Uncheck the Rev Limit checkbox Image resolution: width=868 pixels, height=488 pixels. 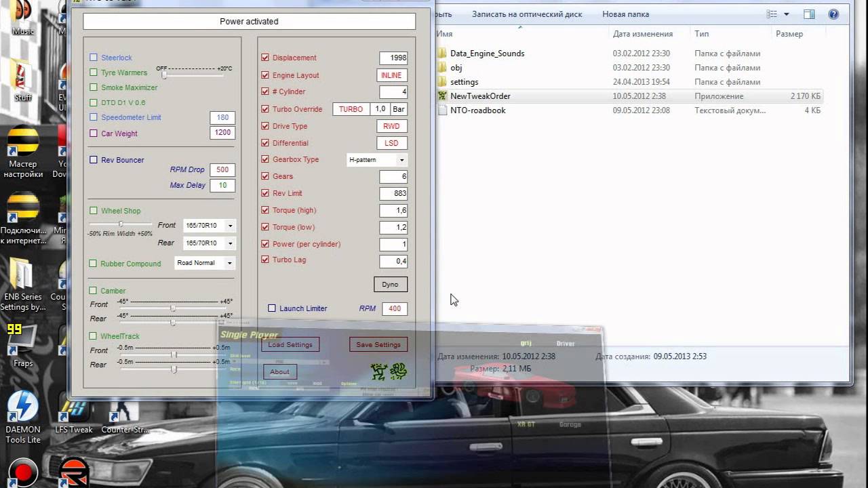coord(265,193)
